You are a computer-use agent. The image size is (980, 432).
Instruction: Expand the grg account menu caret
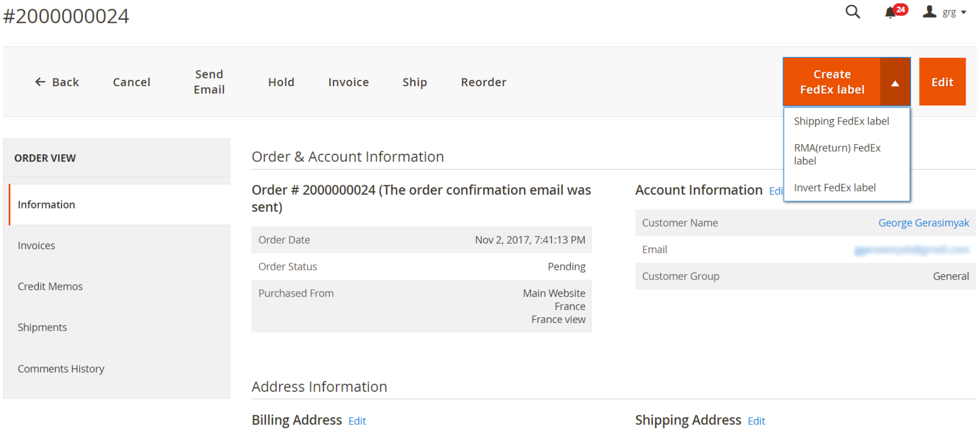click(963, 12)
